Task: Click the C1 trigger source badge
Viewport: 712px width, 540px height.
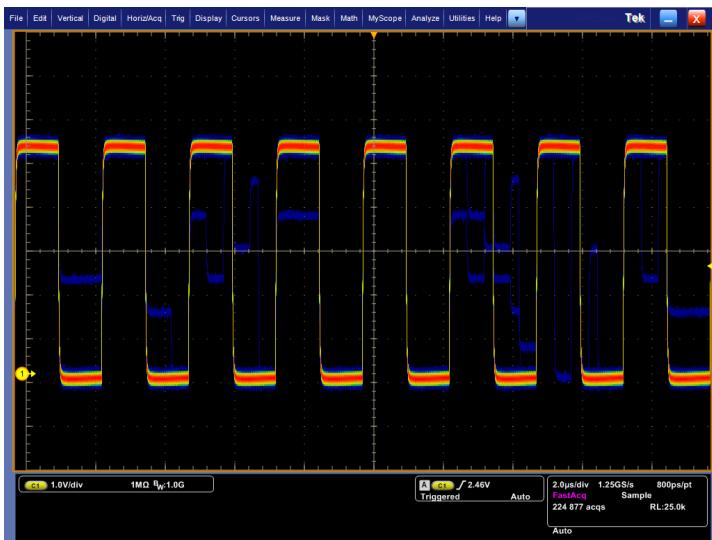Action: tap(442, 486)
